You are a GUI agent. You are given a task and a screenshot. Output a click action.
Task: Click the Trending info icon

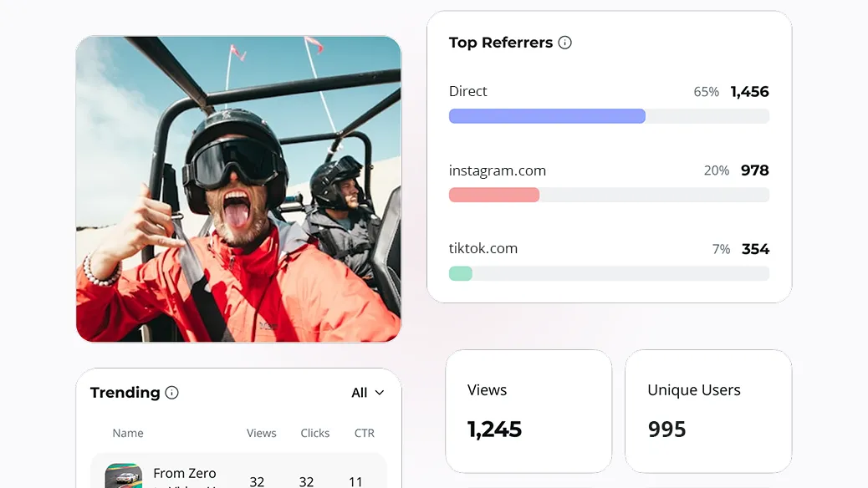point(172,393)
